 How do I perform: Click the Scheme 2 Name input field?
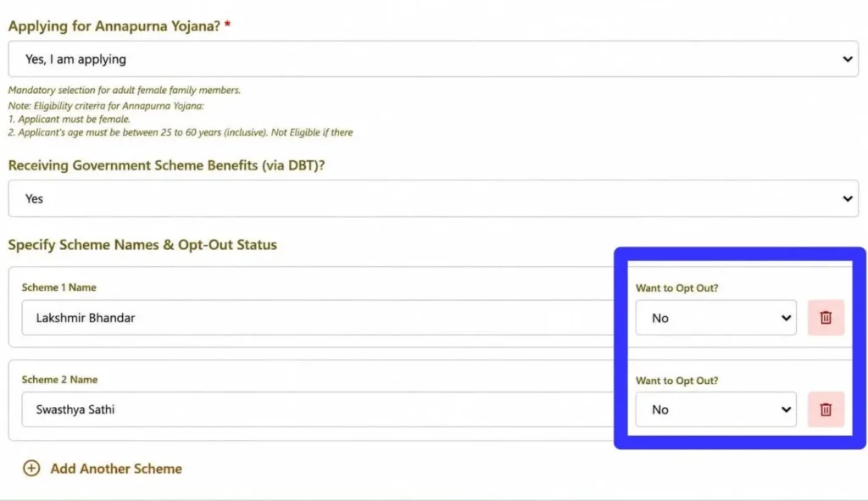coord(318,409)
